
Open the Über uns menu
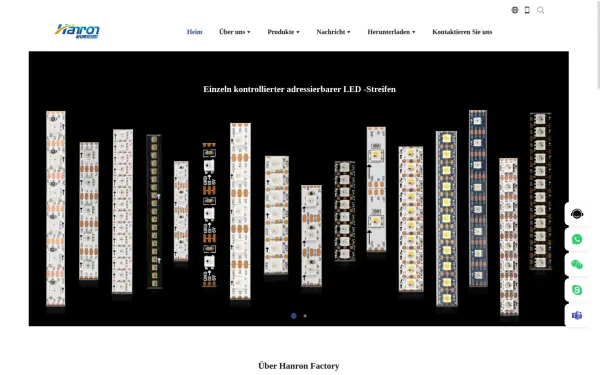pos(235,32)
